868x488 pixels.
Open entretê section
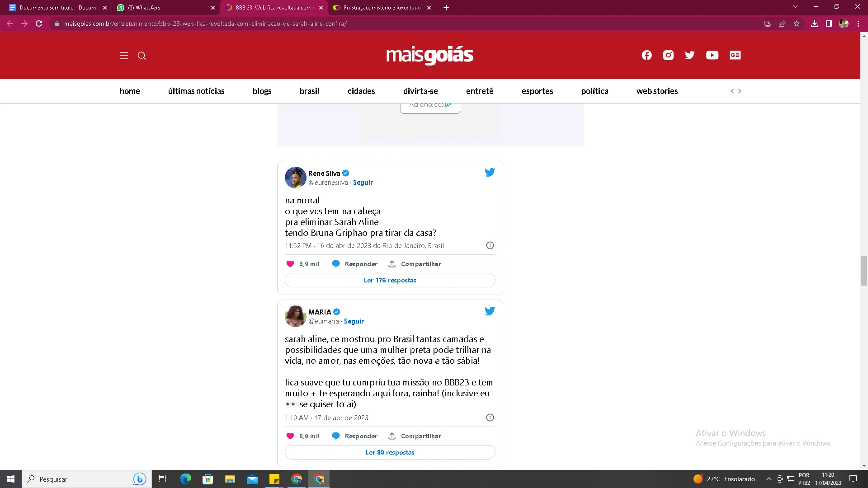pos(480,91)
